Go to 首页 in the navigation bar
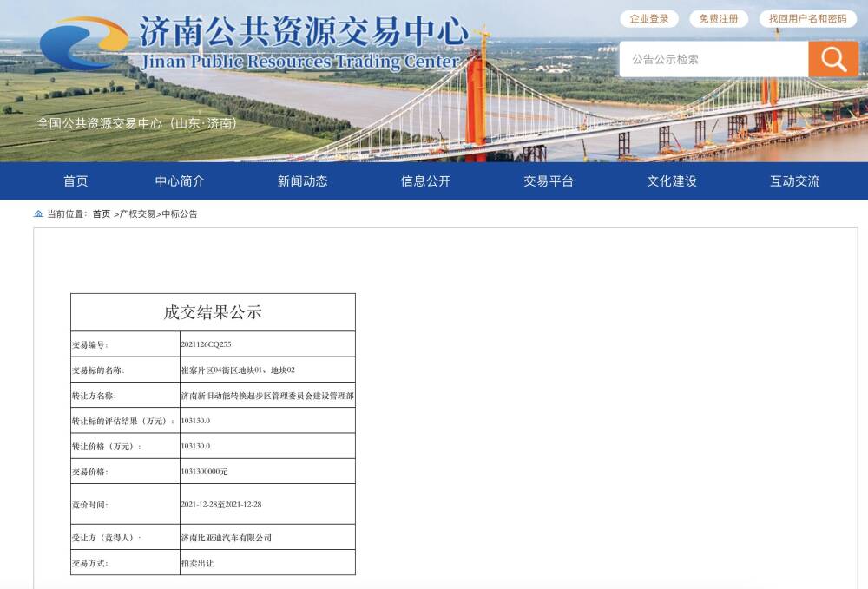This screenshot has width=868, height=589. (76, 181)
